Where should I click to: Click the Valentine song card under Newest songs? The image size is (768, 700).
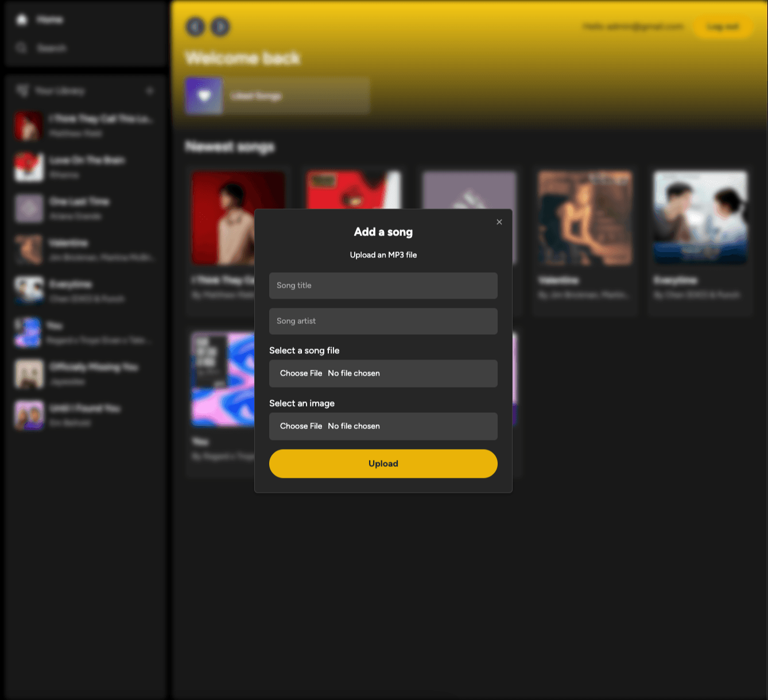584,241
